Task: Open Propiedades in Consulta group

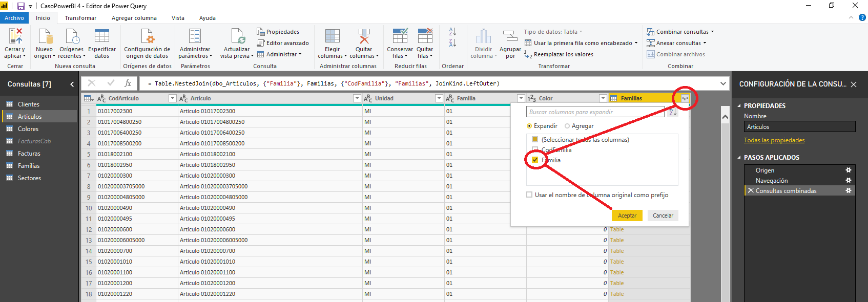Action: (x=278, y=32)
